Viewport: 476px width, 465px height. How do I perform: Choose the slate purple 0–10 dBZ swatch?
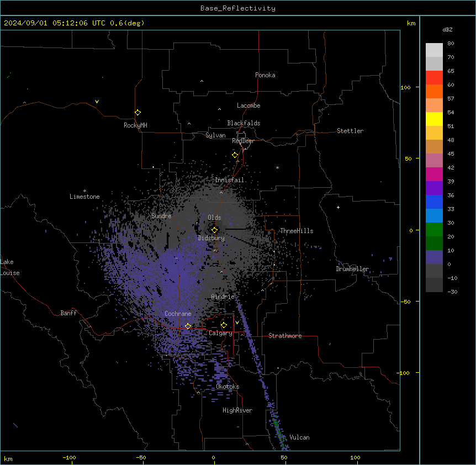[434, 257]
